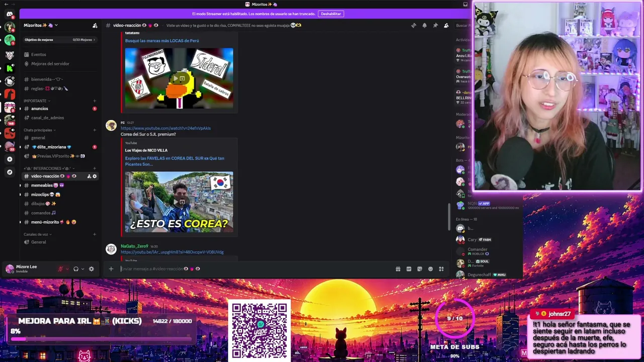This screenshot has width=644, height=362.
Task: Collapse the Chats principales category
Action: [39, 130]
